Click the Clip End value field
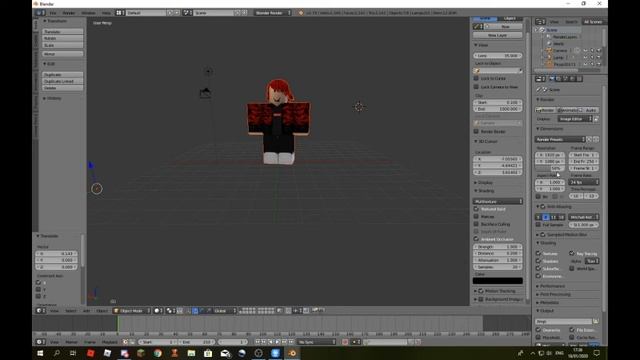This screenshot has height=360, width=640. point(498,109)
